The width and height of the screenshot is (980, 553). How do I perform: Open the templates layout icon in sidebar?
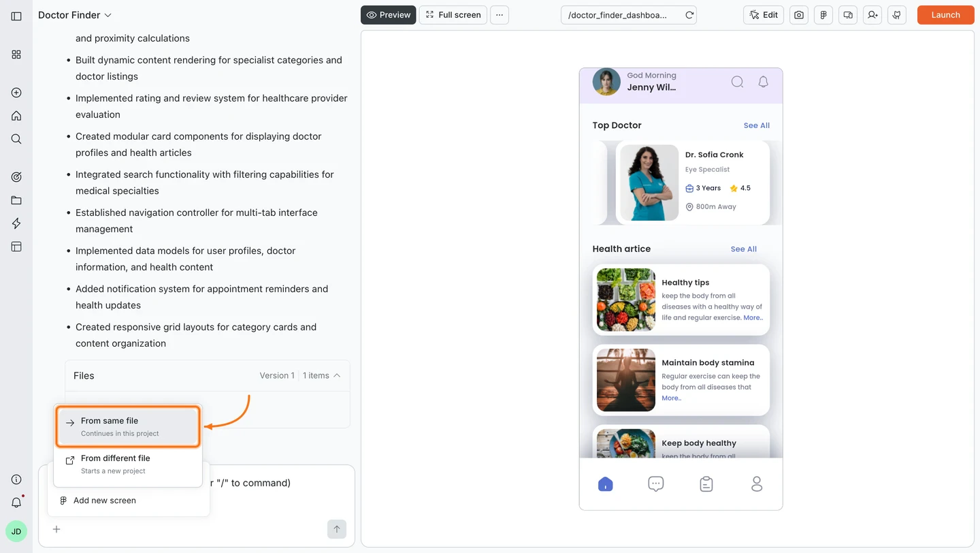tap(16, 247)
